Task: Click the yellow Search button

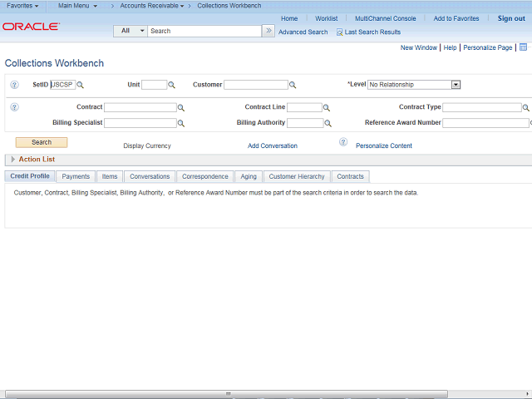Action: 42,142
